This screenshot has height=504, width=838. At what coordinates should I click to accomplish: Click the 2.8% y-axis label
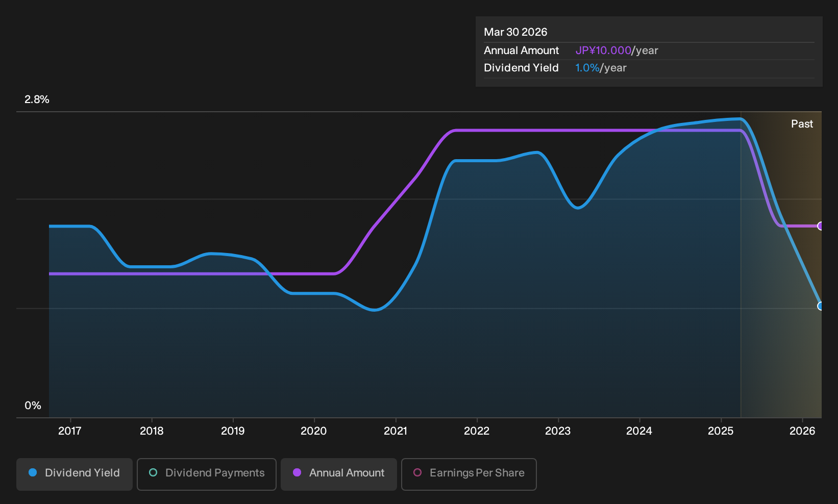pyautogui.click(x=37, y=99)
